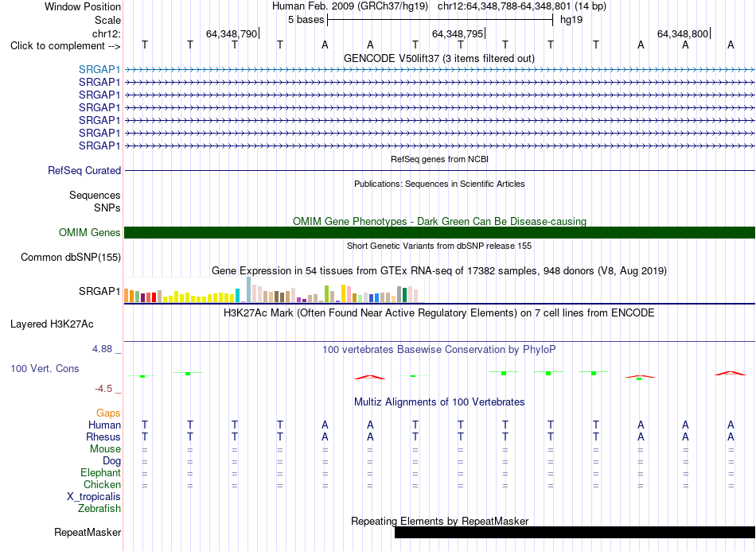This screenshot has height=551, width=756.
Task: Click the Human species label
Action: [x=104, y=425]
